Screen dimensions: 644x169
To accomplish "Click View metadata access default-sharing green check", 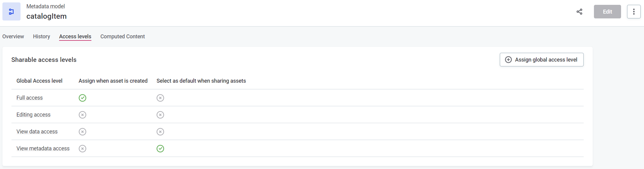I will pos(160,148).
